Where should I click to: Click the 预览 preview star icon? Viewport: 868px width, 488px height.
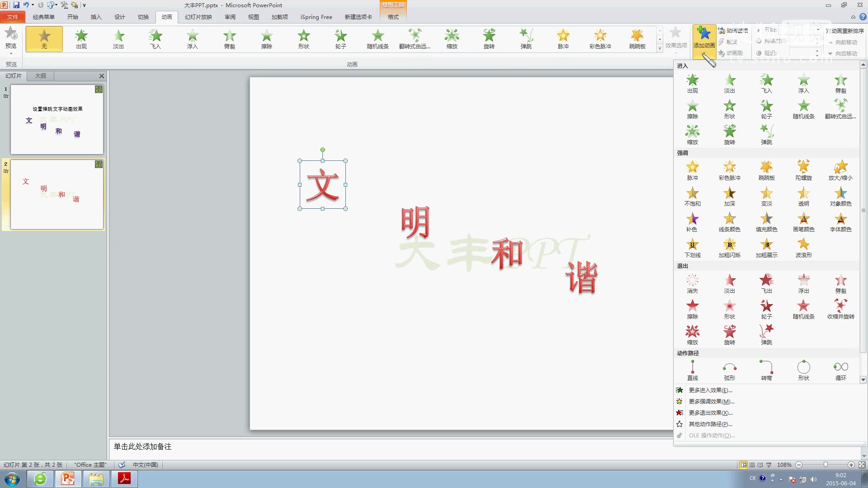10,35
